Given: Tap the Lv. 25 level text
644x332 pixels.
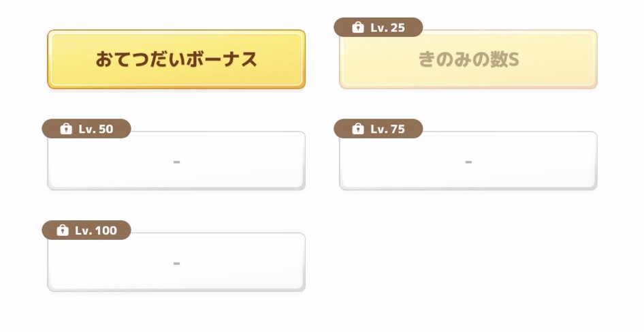Looking at the screenshot, I should [388, 27].
